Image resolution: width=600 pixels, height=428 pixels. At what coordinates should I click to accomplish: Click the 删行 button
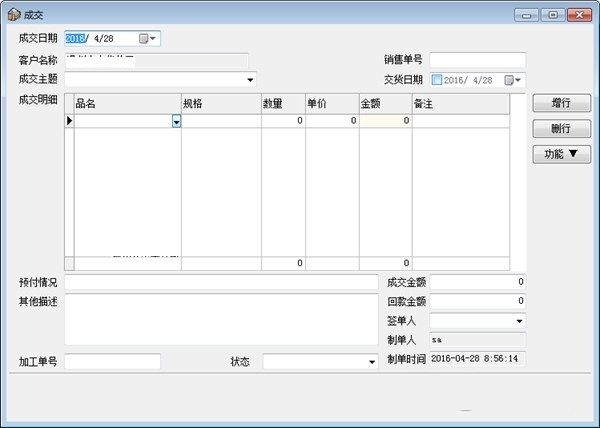click(x=561, y=129)
